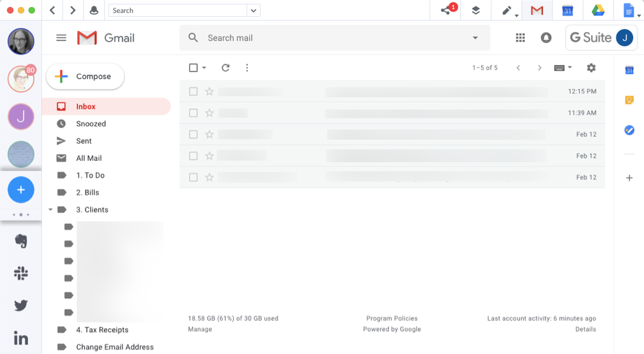Select the pencil edit icon

[x=506, y=10]
